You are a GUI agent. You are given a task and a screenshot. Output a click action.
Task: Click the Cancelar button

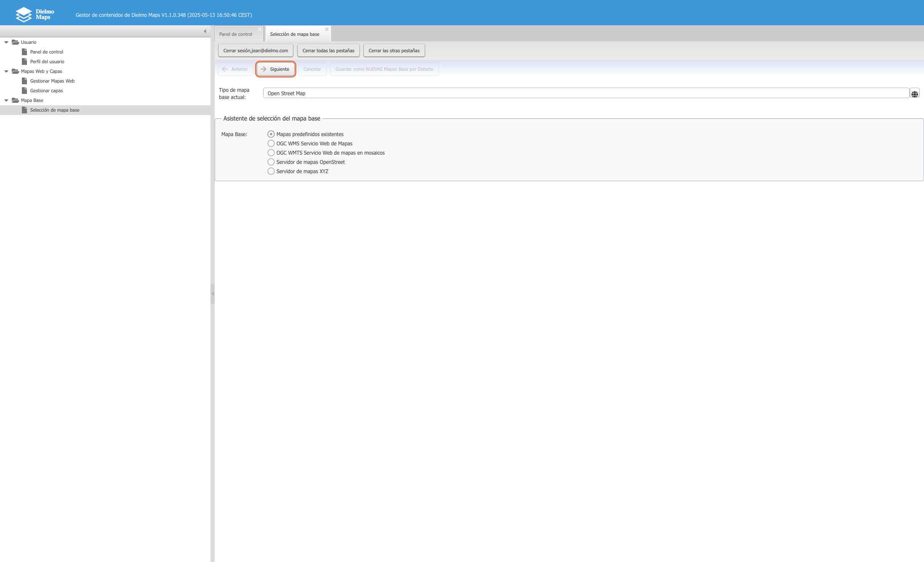pos(312,69)
